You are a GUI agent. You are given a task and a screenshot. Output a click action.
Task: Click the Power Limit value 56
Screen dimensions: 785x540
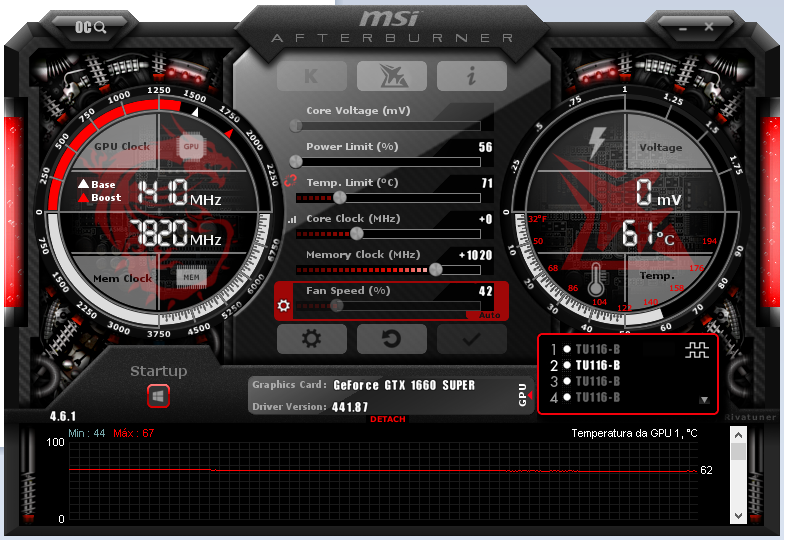[x=485, y=147]
